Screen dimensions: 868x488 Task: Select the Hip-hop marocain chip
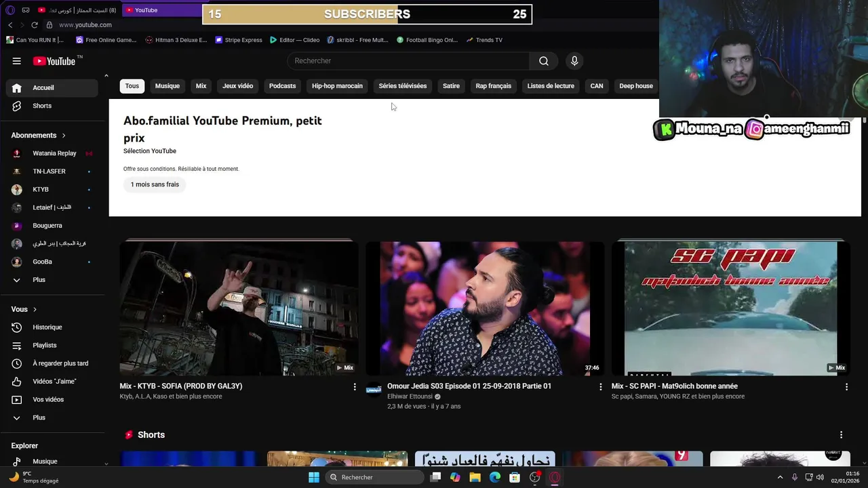(x=338, y=86)
